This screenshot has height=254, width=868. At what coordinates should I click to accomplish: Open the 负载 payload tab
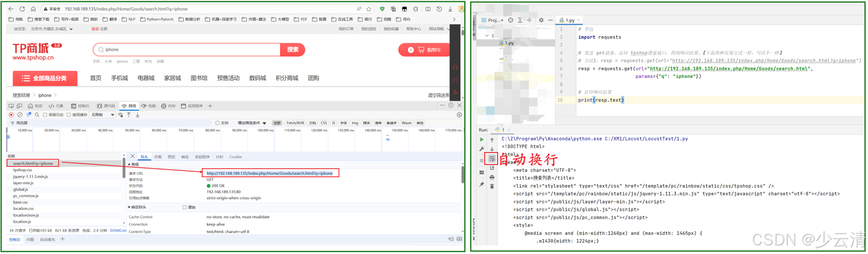pyautogui.click(x=158, y=157)
